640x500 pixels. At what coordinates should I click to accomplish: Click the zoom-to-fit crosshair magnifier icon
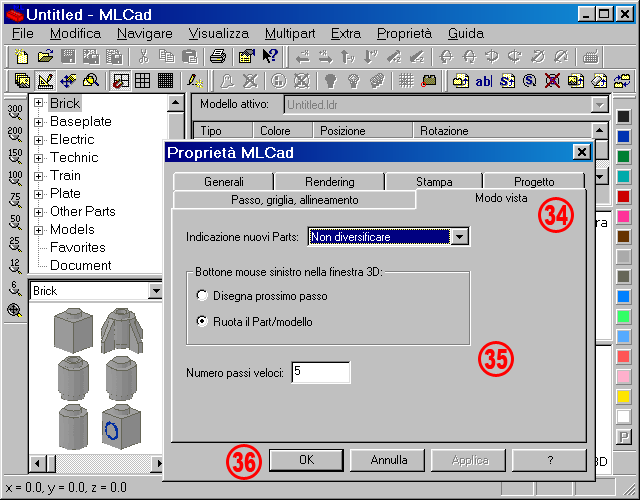pyautogui.click(x=14, y=310)
